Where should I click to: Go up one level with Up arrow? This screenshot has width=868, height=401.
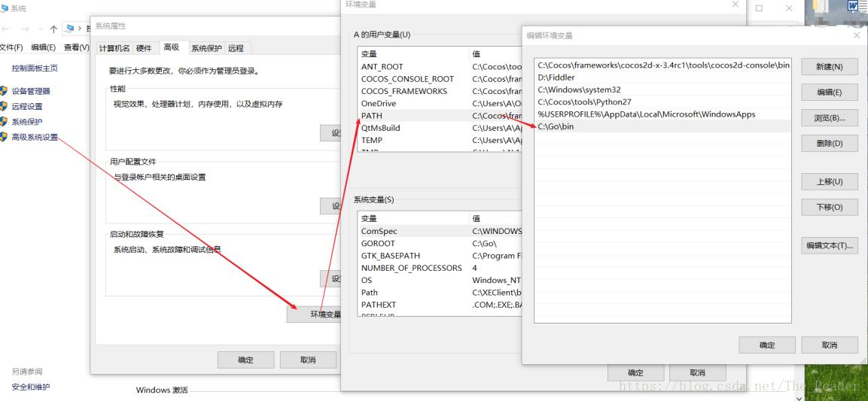(53, 29)
